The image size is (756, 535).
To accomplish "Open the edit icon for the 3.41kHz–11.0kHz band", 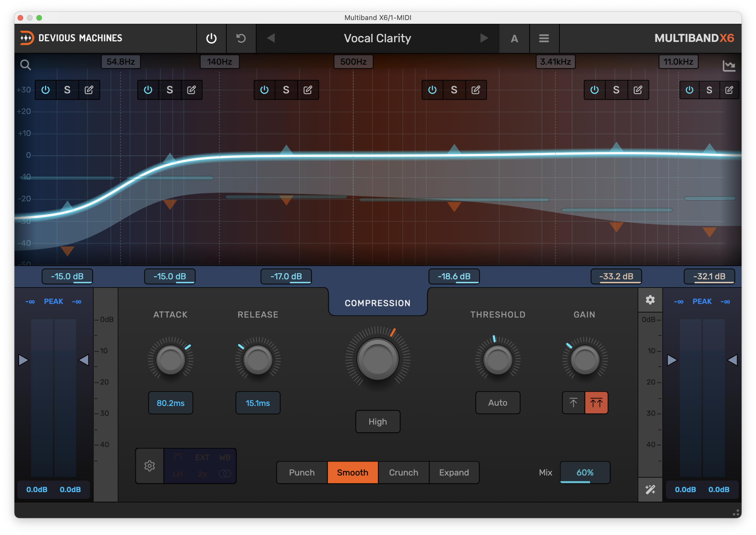I will 638,90.
